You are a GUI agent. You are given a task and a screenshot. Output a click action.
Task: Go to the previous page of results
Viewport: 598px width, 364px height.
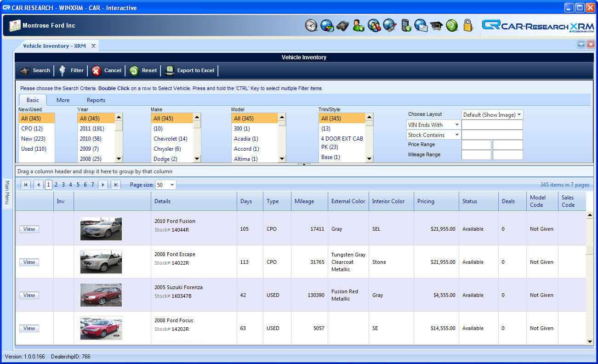(x=39, y=185)
